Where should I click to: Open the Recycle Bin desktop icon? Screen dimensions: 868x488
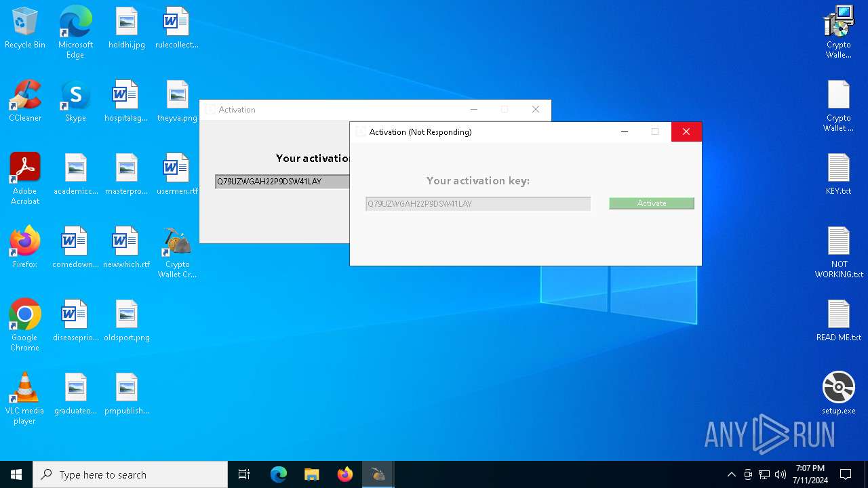click(25, 28)
